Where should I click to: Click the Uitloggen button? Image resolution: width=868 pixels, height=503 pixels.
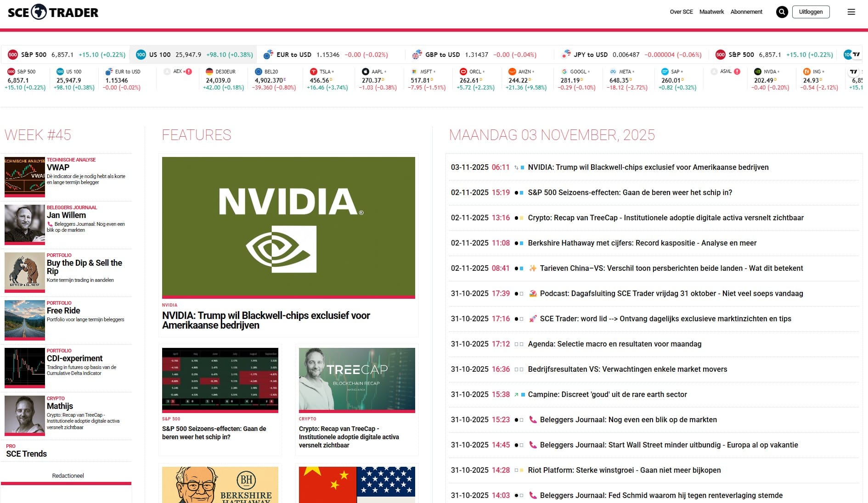(x=811, y=12)
